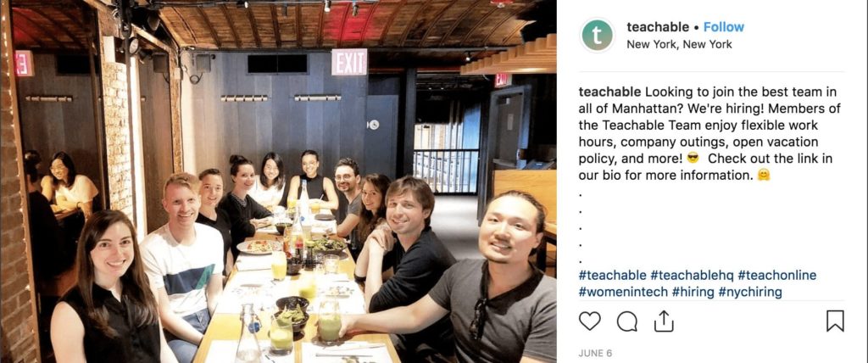Click the EXIT sign in the photo
868x363 pixels.
tap(349, 62)
